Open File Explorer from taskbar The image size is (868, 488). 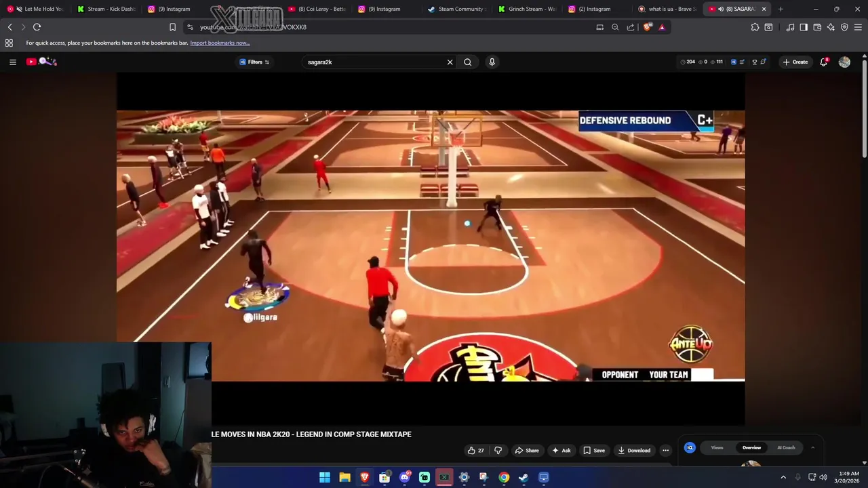[344, 477]
